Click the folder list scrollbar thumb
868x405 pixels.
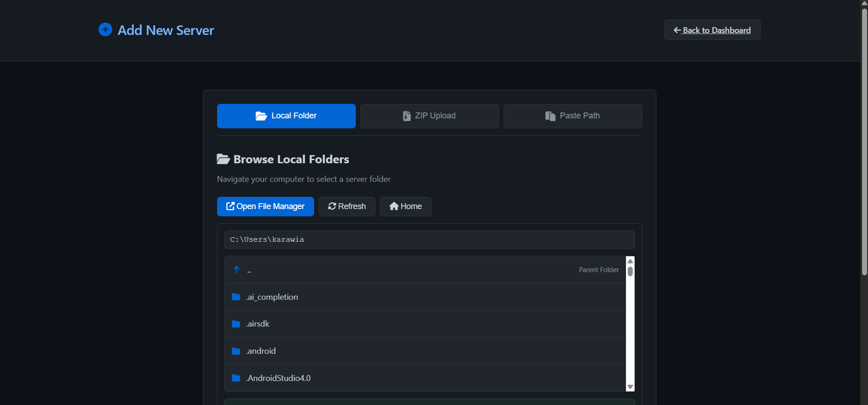coord(630,271)
